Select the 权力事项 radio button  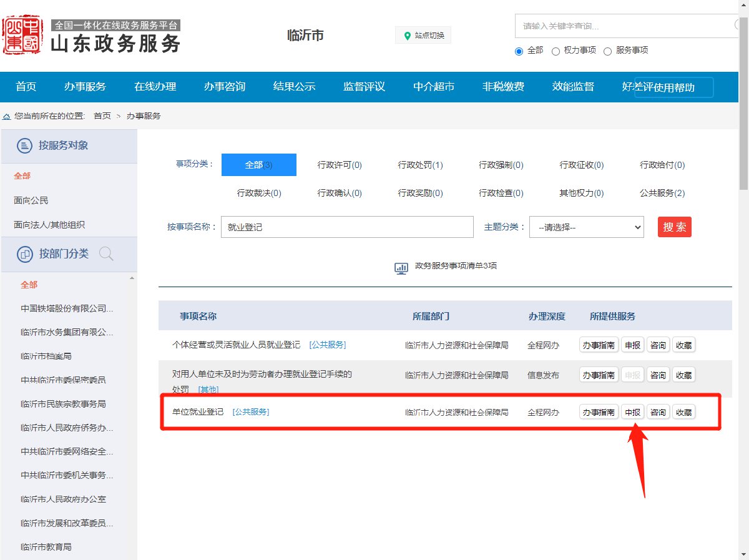coord(556,51)
